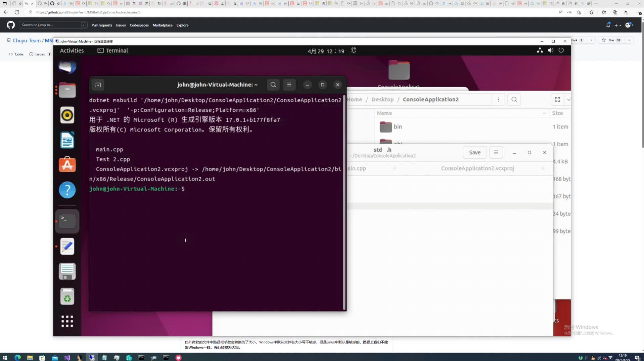Switch to the repository Code tab
This screenshot has height=361, width=644.
tap(16, 54)
